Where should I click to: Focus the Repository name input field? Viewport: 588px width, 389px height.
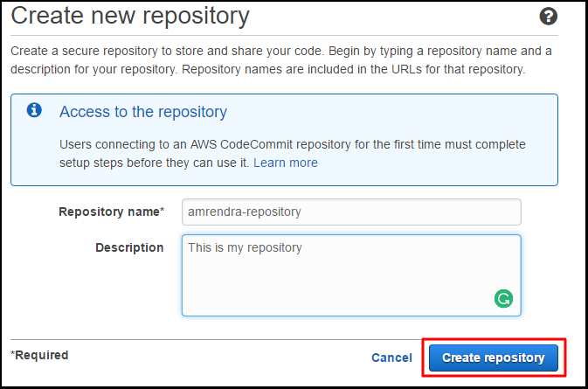tap(351, 212)
